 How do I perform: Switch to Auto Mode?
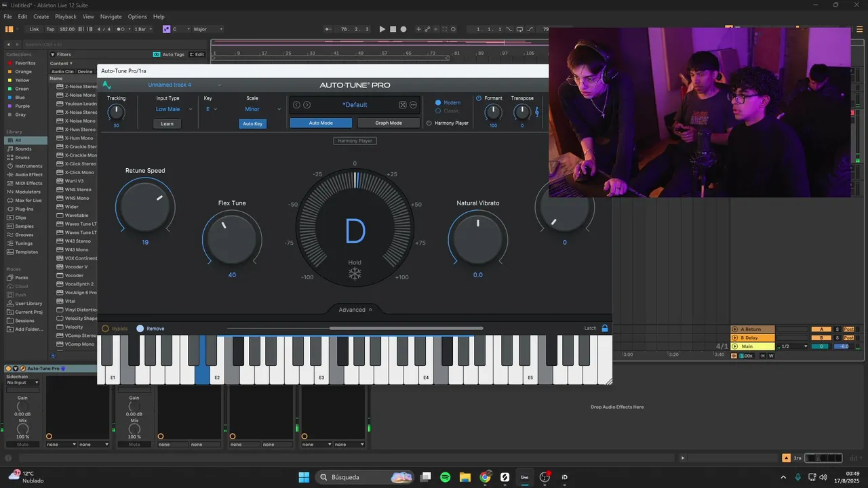pos(321,123)
